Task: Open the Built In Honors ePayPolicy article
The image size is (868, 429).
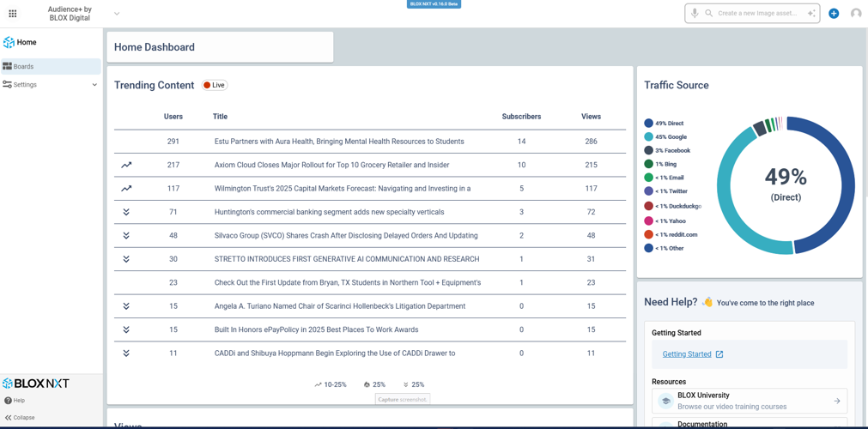Action: tap(316, 330)
